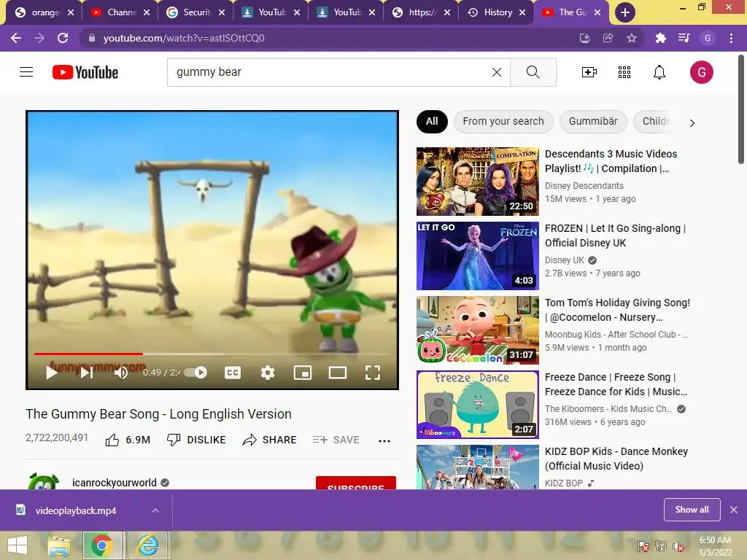This screenshot has width=747, height=560.
Task: Open Chrome profile G icon
Action: coord(708,38)
